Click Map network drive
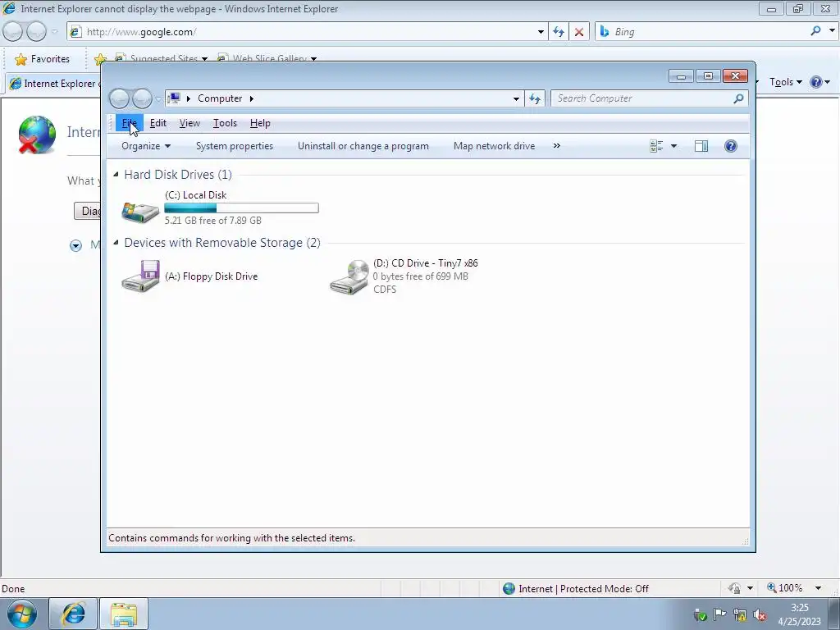This screenshot has width=840, height=630. [x=495, y=146]
